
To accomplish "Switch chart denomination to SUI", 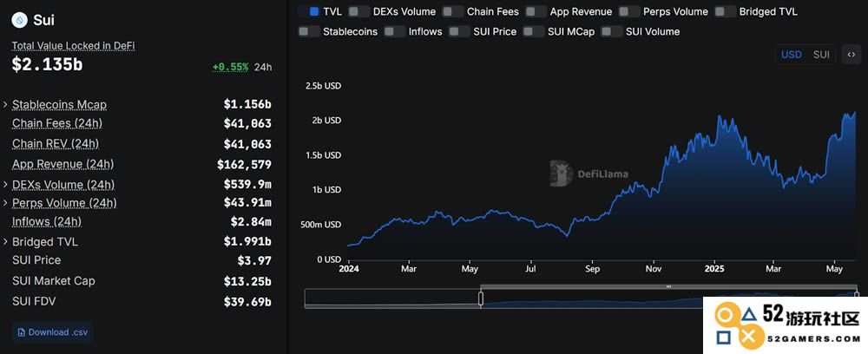I will pyautogui.click(x=821, y=55).
